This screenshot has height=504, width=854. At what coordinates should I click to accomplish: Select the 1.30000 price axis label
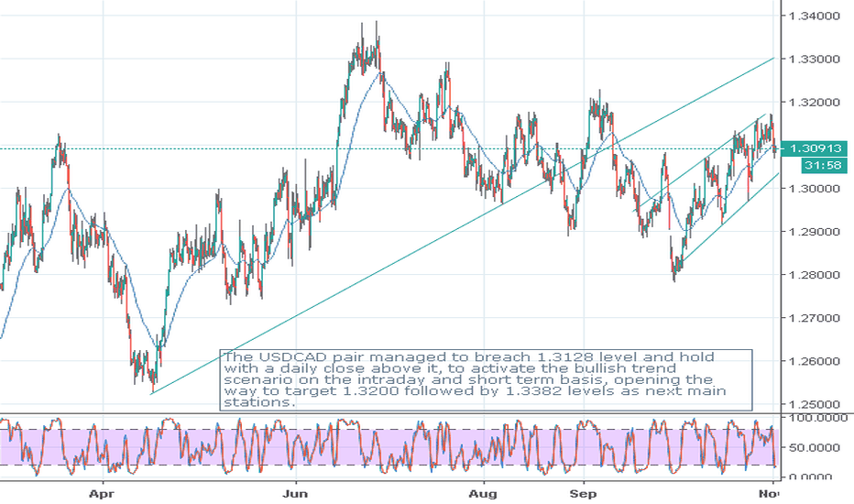[x=815, y=189]
